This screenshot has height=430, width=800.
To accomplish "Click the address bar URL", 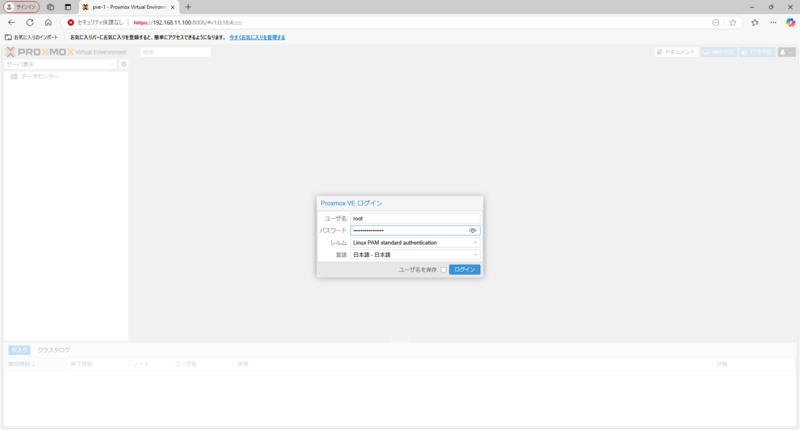I will click(x=188, y=22).
